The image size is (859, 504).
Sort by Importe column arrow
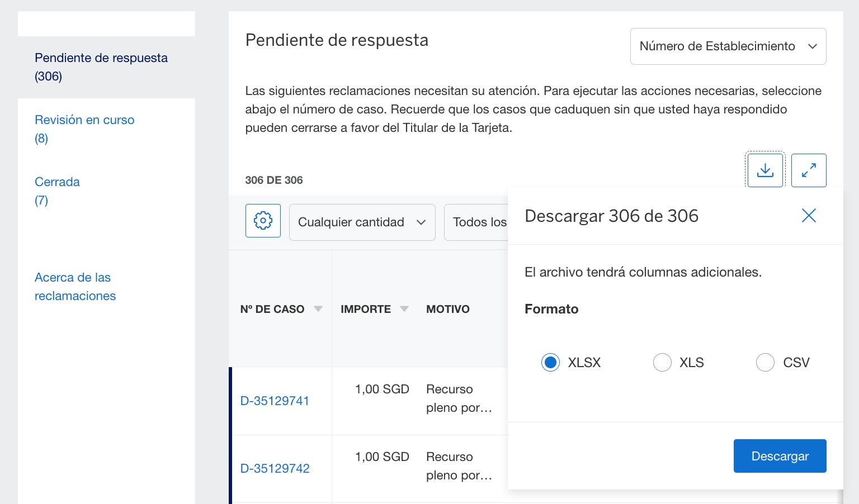[404, 309]
